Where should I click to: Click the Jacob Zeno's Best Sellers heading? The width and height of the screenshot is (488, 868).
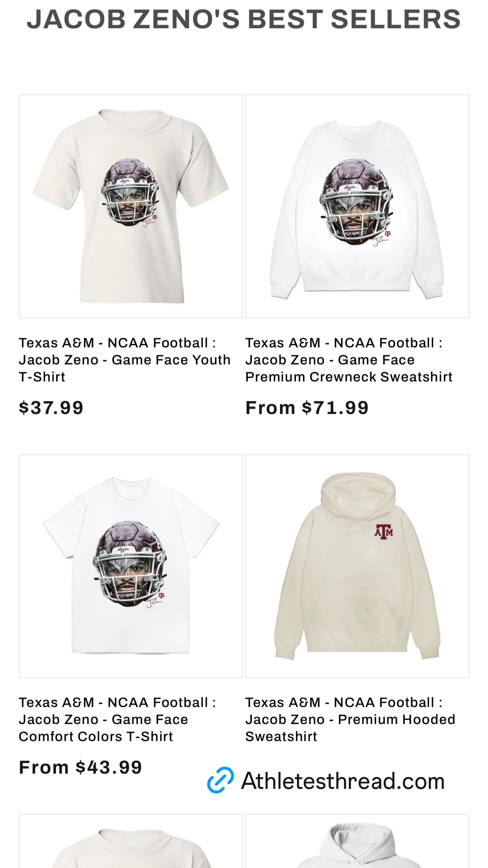tap(244, 19)
